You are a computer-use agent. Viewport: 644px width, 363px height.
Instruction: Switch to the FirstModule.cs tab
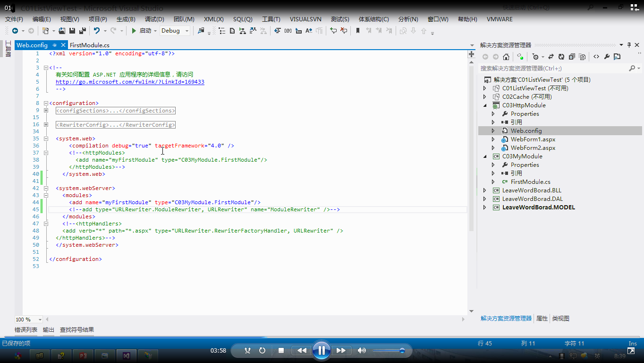pos(89,45)
